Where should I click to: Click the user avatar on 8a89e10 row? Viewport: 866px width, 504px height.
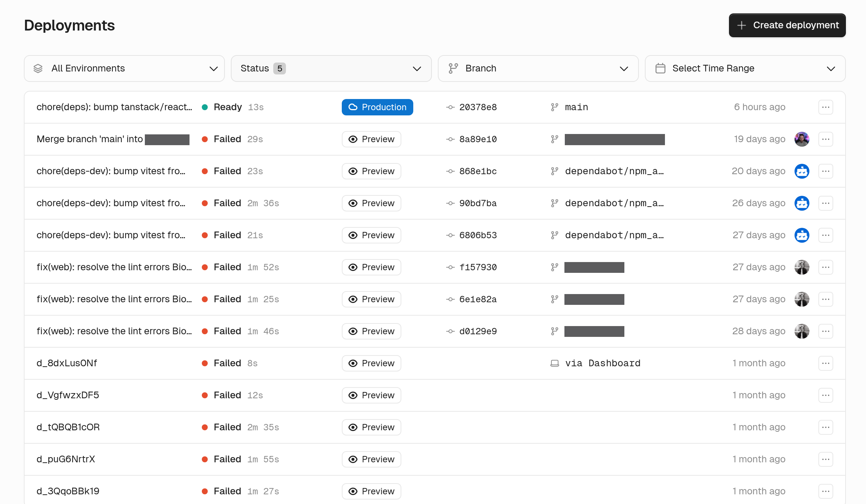pos(802,139)
